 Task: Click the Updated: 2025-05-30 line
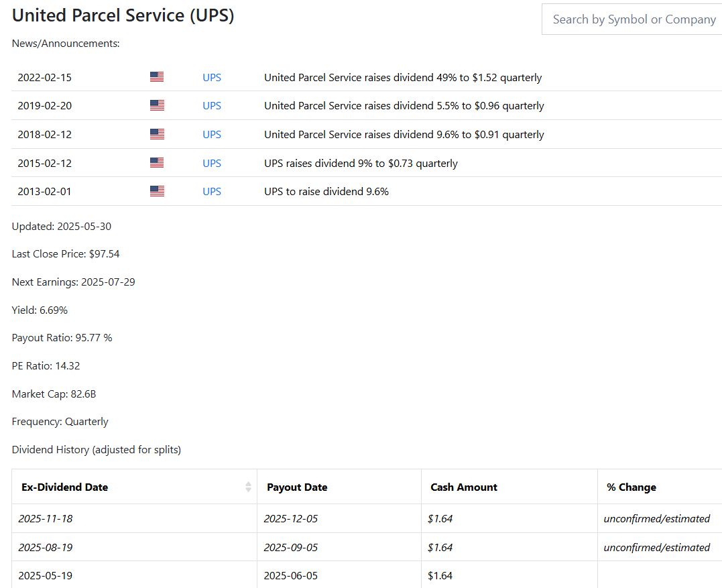coord(62,226)
